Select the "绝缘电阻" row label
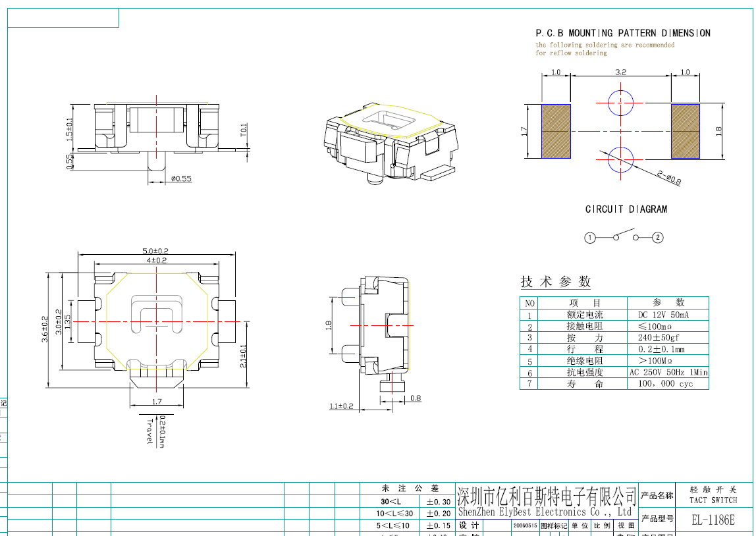Screen dimensions: 756x536 585,361
